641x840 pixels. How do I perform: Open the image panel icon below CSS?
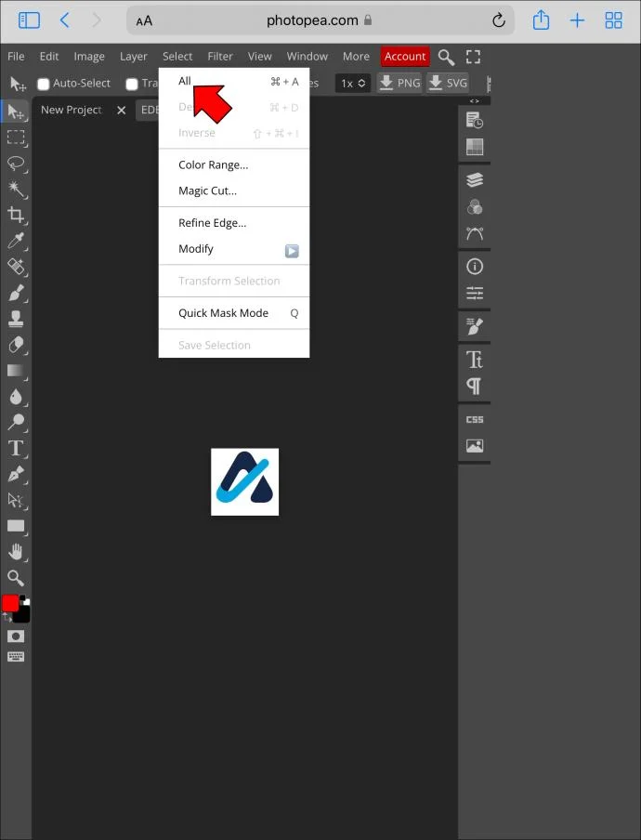pos(475,446)
